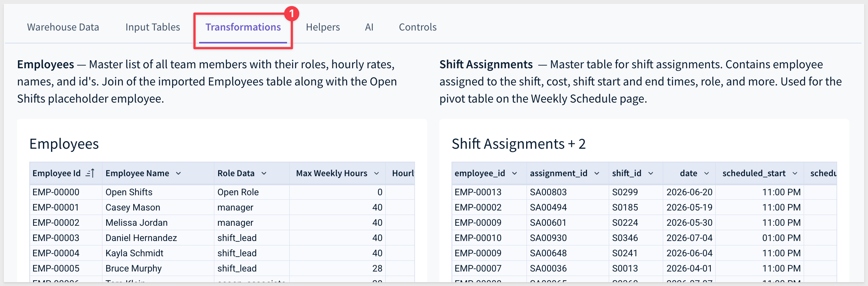Click the Daniel Hernandez name cell
Screen dimensions: 868x286
[x=158, y=238]
